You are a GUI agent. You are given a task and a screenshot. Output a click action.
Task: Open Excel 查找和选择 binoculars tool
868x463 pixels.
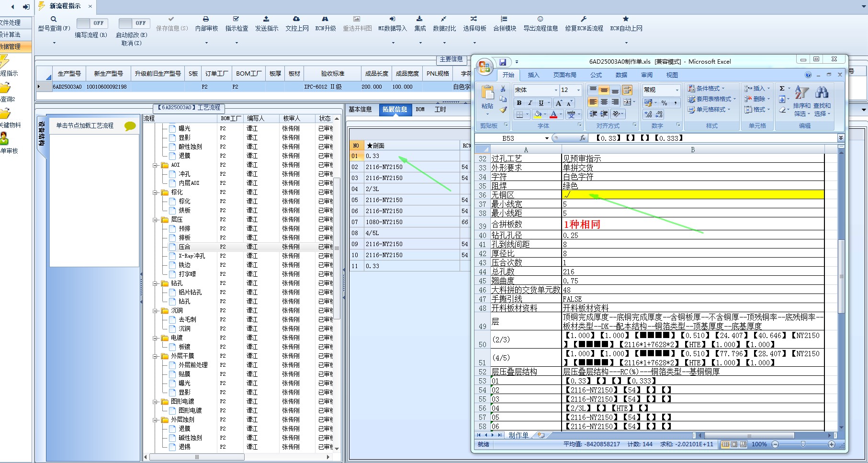point(822,92)
